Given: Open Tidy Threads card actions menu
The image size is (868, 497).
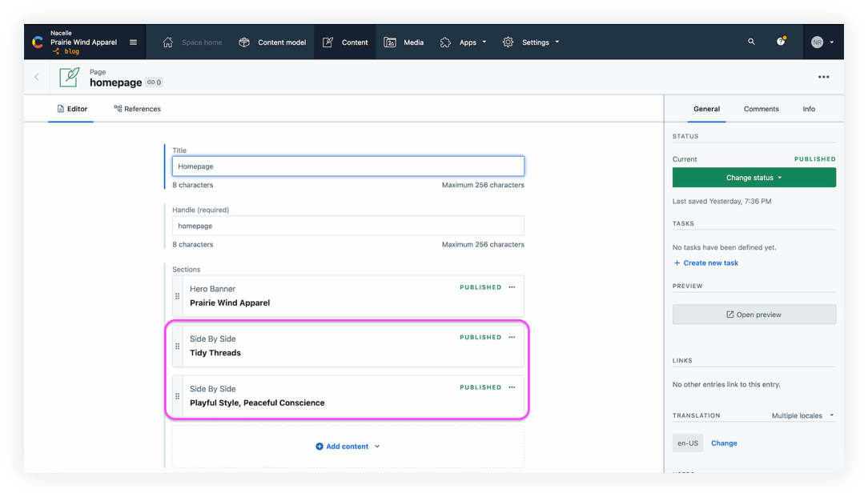Looking at the screenshot, I should (512, 337).
